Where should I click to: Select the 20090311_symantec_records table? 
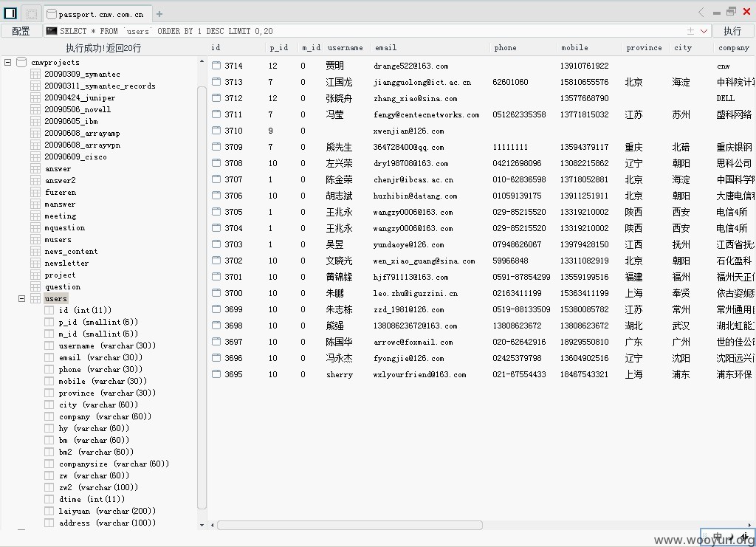(x=100, y=86)
